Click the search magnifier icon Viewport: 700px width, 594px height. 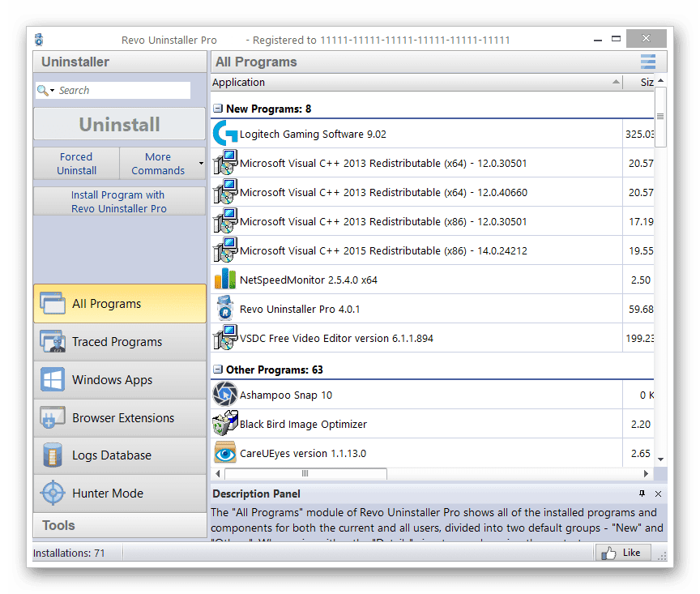pyautogui.click(x=42, y=90)
